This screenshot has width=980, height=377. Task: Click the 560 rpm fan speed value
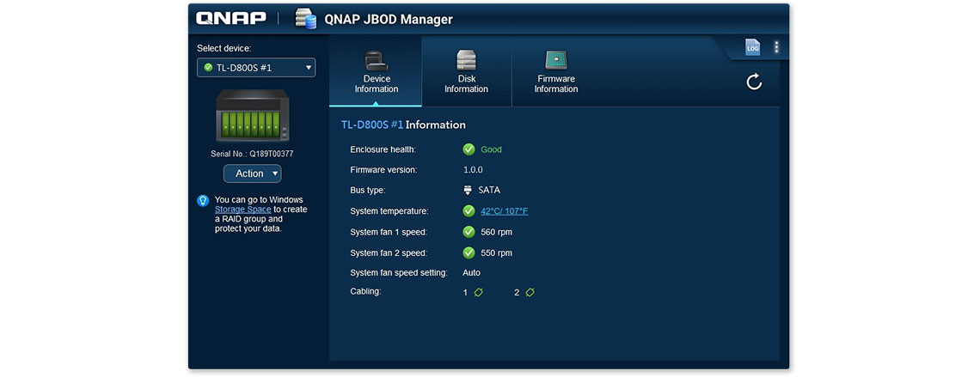pos(496,232)
